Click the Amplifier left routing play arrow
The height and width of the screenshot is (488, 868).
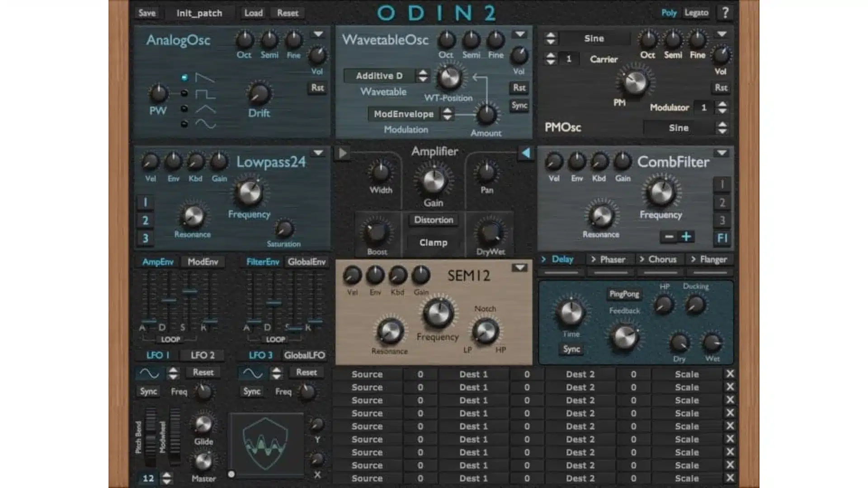[x=342, y=153]
